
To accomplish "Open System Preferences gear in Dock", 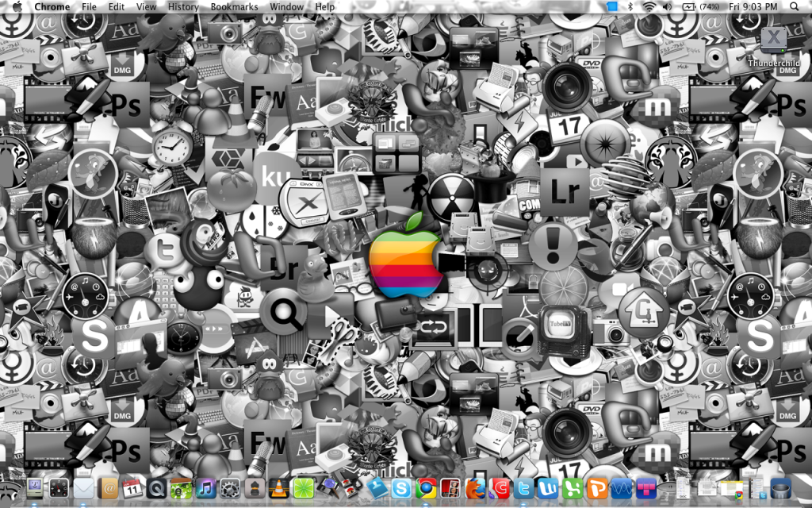I will click(x=230, y=489).
